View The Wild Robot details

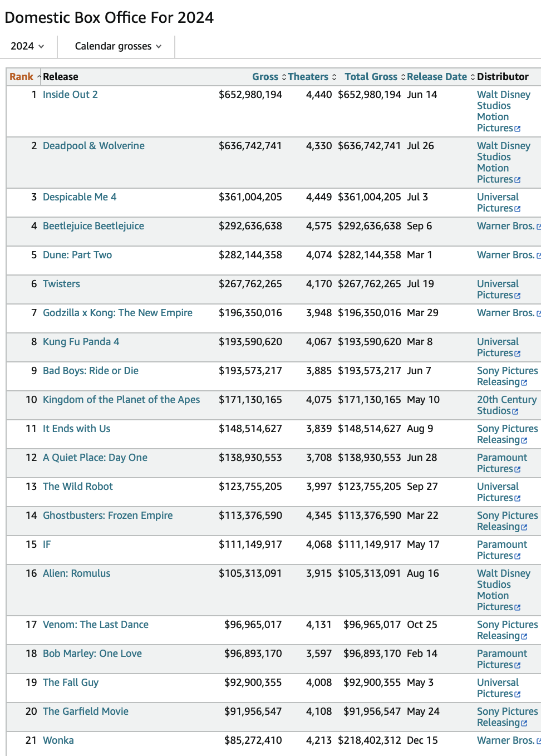[78, 487]
